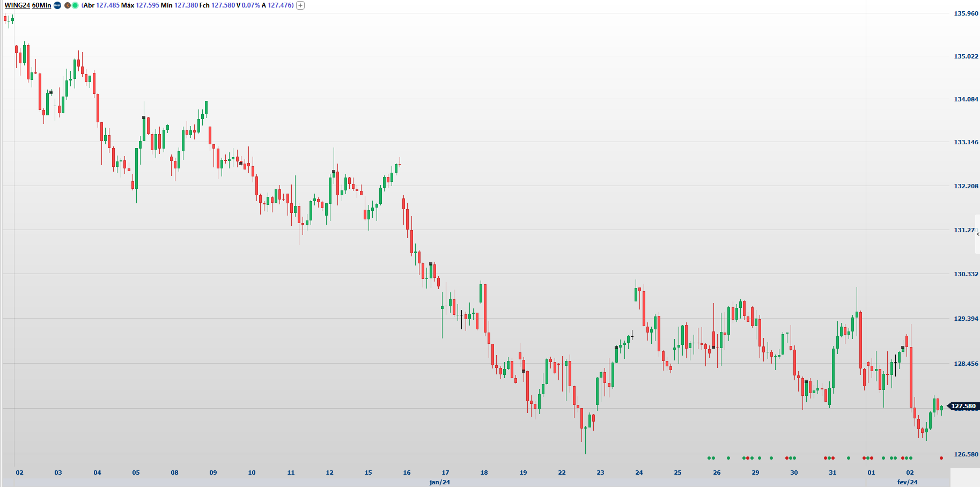The width and height of the screenshot is (980, 487).
Task: Click the 135.960 price axis label
Action: click(966, 13)
